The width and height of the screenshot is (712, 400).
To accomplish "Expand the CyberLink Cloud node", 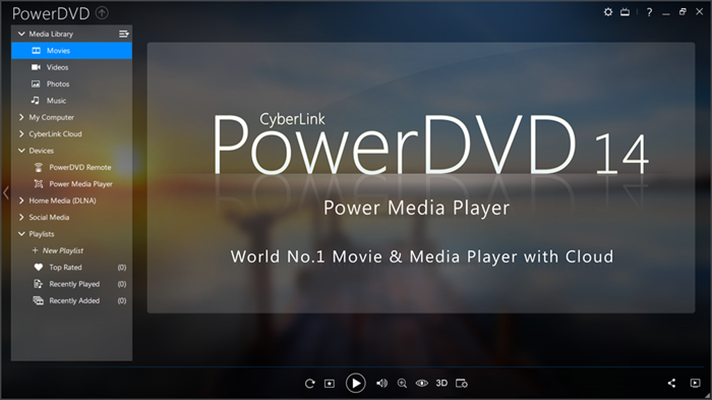I will [x=21, y=134].
